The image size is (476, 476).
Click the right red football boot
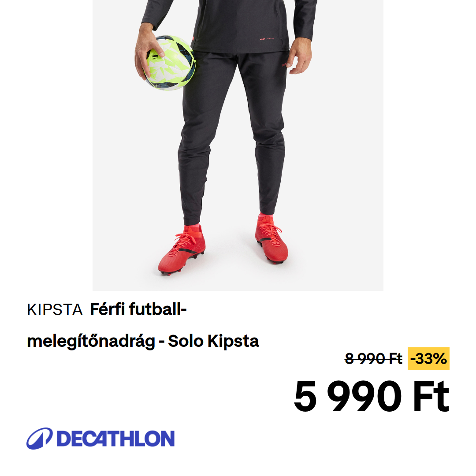[271, 238]
